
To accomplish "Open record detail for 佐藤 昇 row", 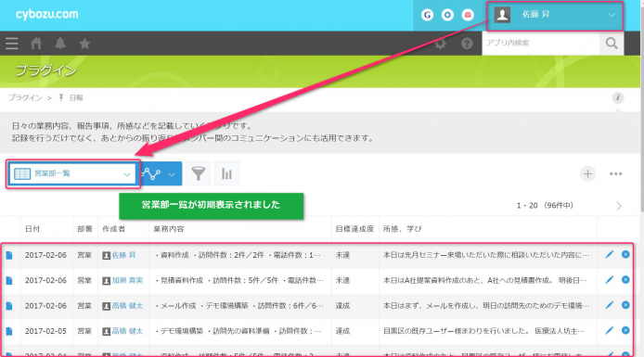I will point(9,255).
